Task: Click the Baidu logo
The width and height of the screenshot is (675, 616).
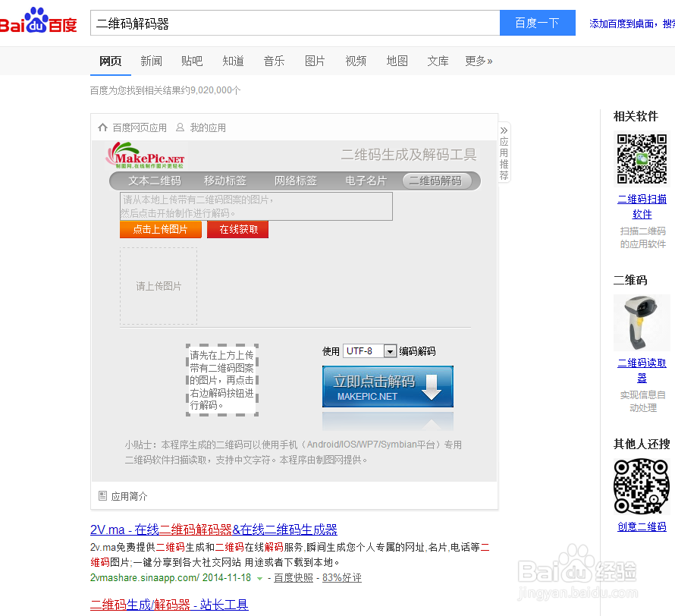Action: 38,20
